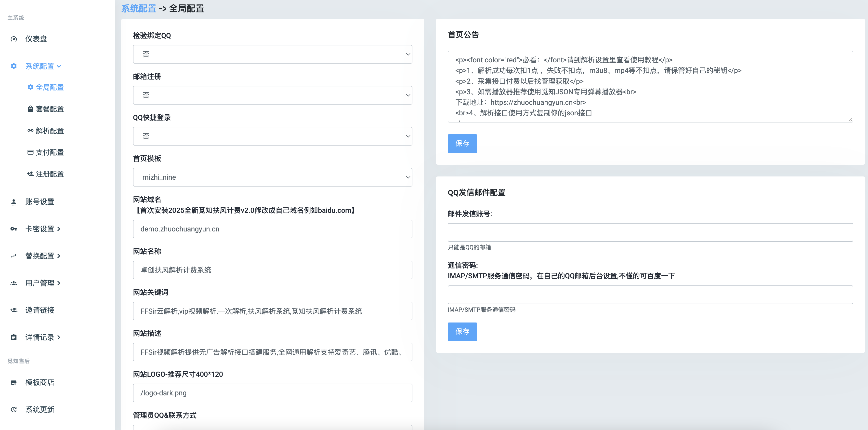Screen dimensions: 868x430
Task: Expand the 详情记录 menu chevron
Action: (x=59, y=337)
